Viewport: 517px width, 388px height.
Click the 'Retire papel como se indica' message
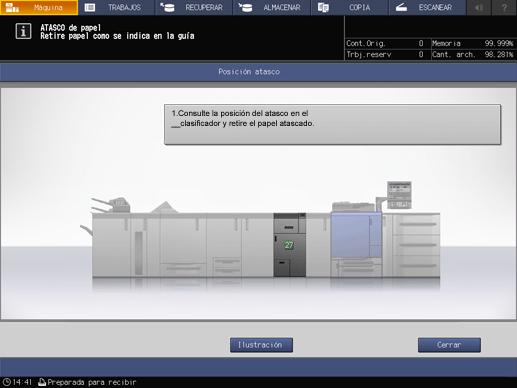(x=117, y=36)
